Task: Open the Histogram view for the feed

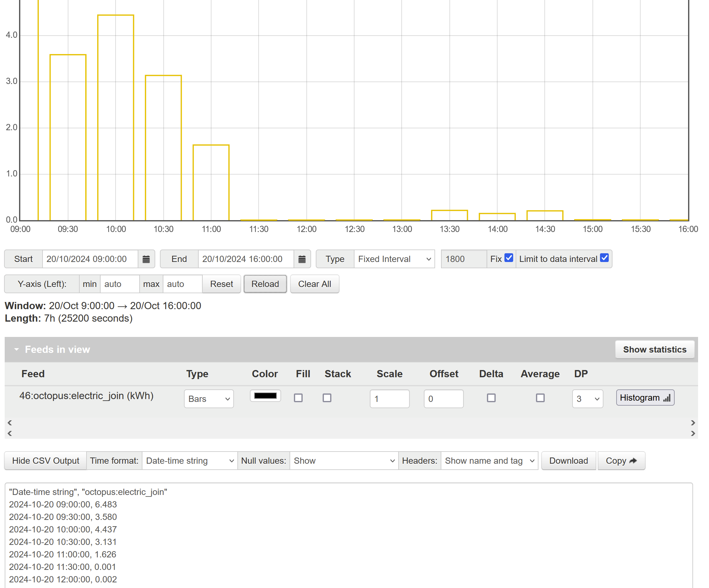Action: pos(645,398)
